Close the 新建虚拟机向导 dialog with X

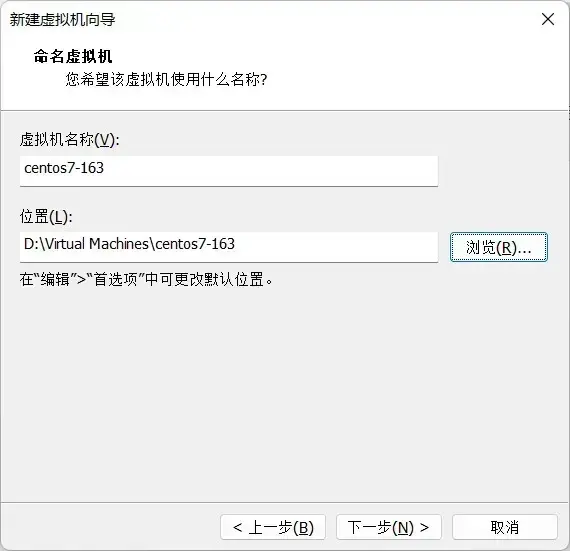click(x=547, y=19)
